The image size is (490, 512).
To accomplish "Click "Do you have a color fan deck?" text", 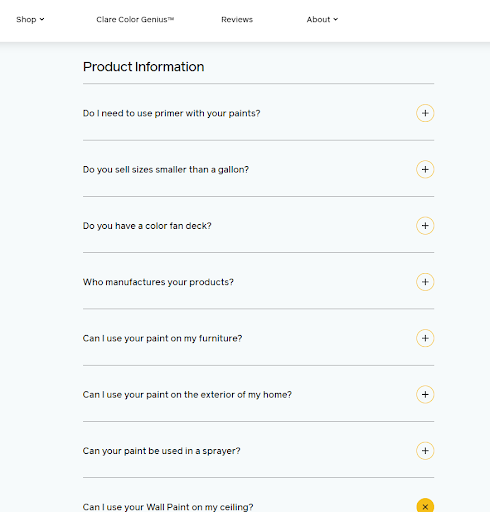I will point(147,226).
